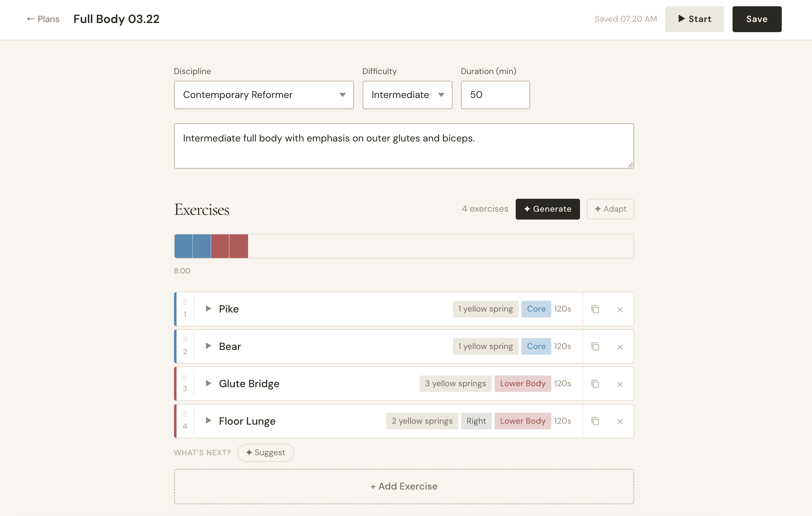Remove the Pike exercise
The height and width of the screenshot is (516, 812).
[620, 309]
